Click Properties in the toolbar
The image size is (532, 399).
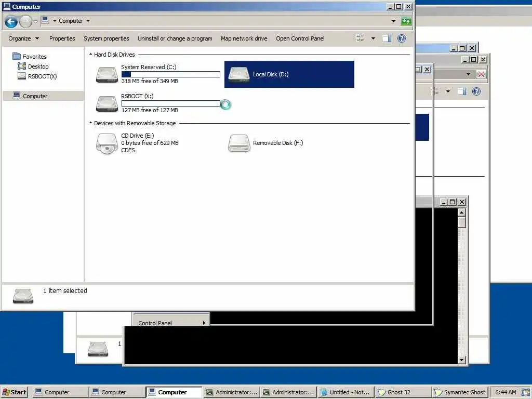(62, 38)
